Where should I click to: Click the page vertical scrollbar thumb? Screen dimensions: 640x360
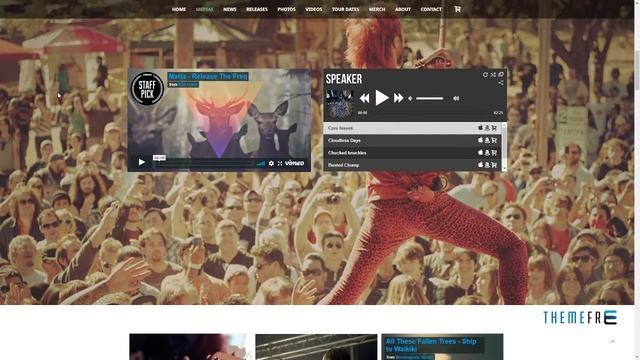coord(637,69)
